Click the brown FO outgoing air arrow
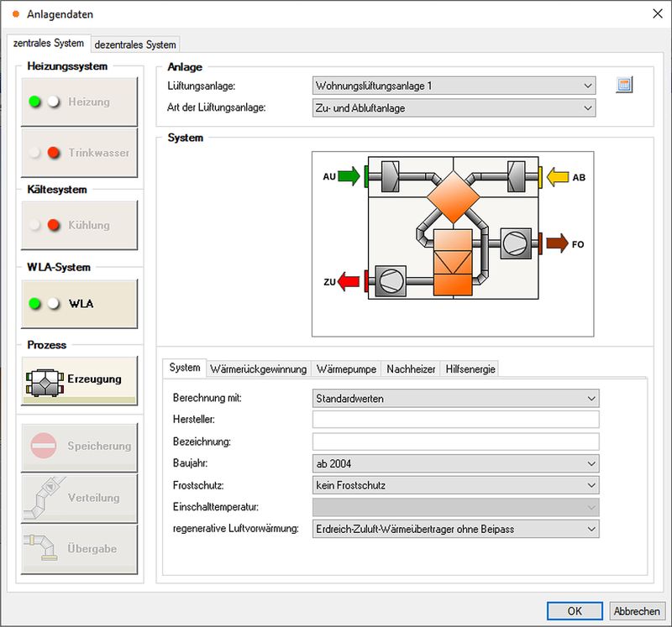This screenshot has height=627, width=672. tap(556, 244)
